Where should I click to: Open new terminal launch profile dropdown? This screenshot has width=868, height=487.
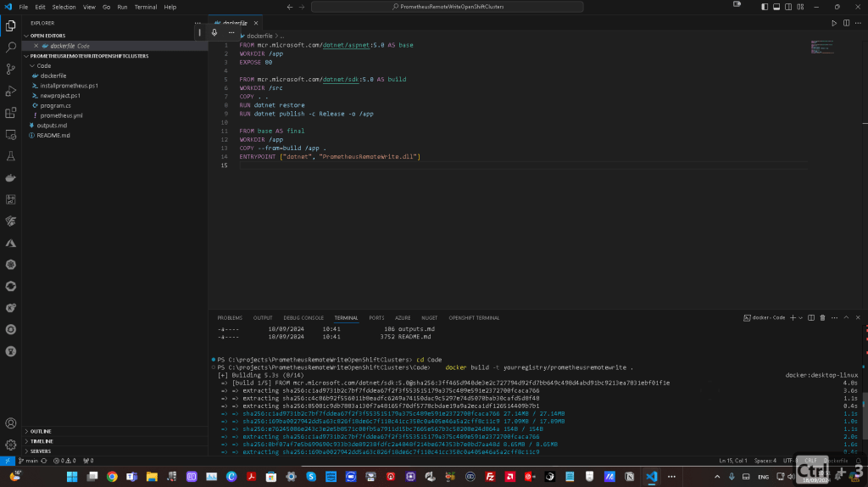click(800, 318)
